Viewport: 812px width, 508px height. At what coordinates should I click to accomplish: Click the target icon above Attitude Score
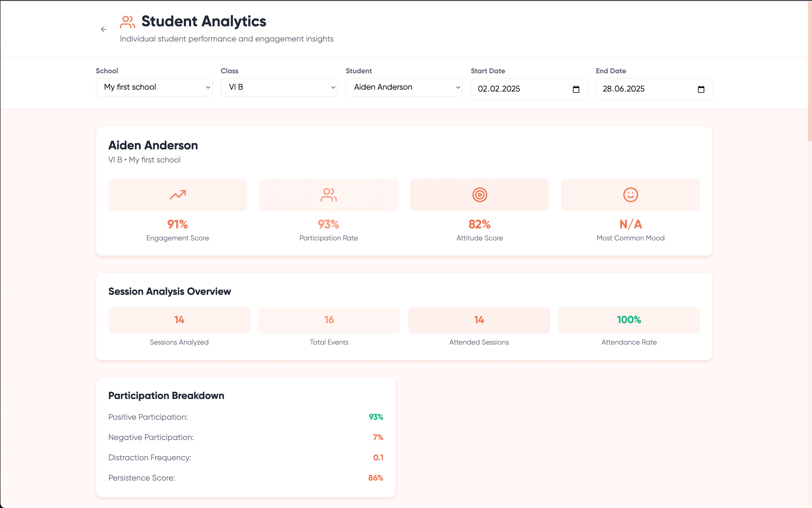pyautogui.click(x=479, y=195)
